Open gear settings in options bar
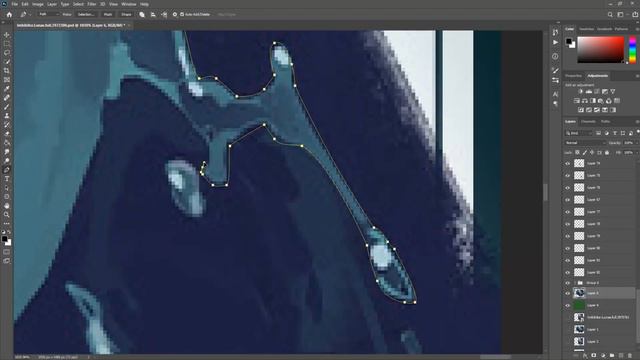The image size is (640, 360). pos(175,15)
